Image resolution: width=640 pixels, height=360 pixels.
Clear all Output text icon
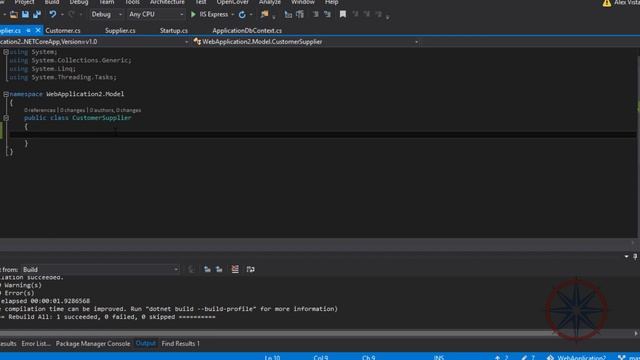pos(235,269)
